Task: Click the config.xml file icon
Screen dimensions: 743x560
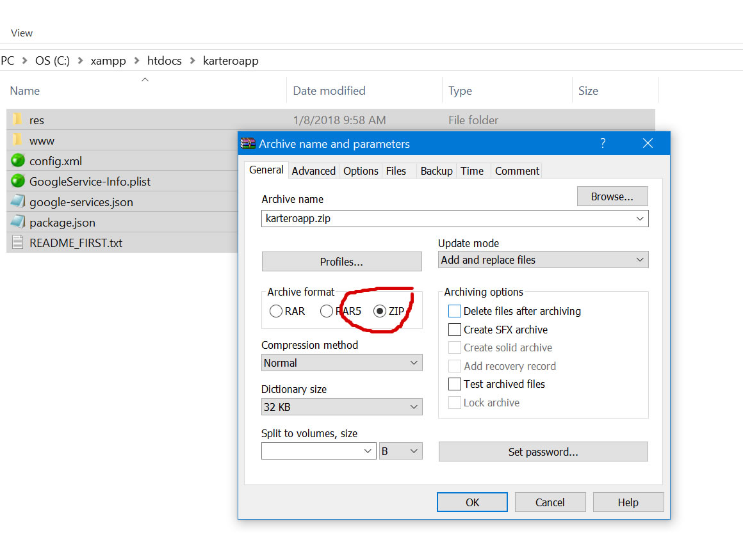Action: click(x=18, y=161)
